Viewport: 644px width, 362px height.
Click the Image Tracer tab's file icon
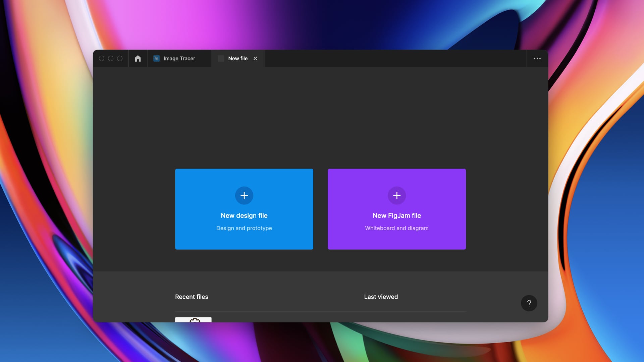pyautogui.click(x=156, y=59)
